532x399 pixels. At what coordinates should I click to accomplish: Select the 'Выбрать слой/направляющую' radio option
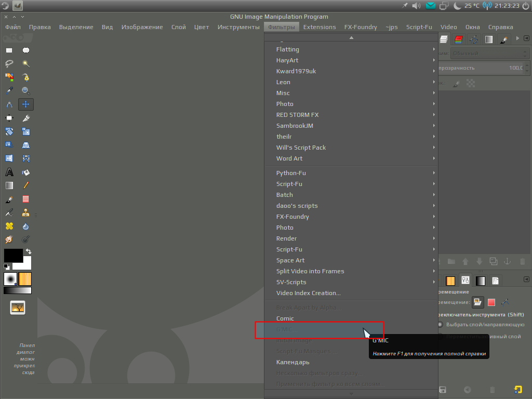pyautogui.click(x=482, y=325)
